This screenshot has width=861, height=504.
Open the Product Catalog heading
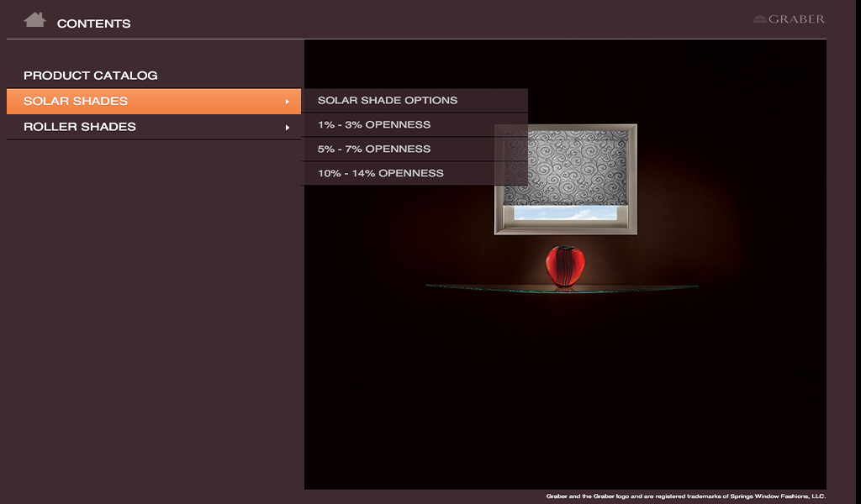tap(91, 76)
